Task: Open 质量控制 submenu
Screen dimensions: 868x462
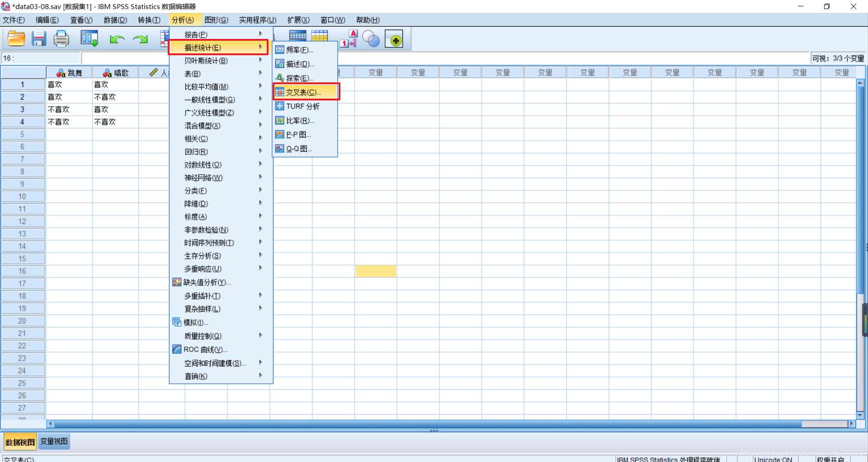Action: [221, 336]
